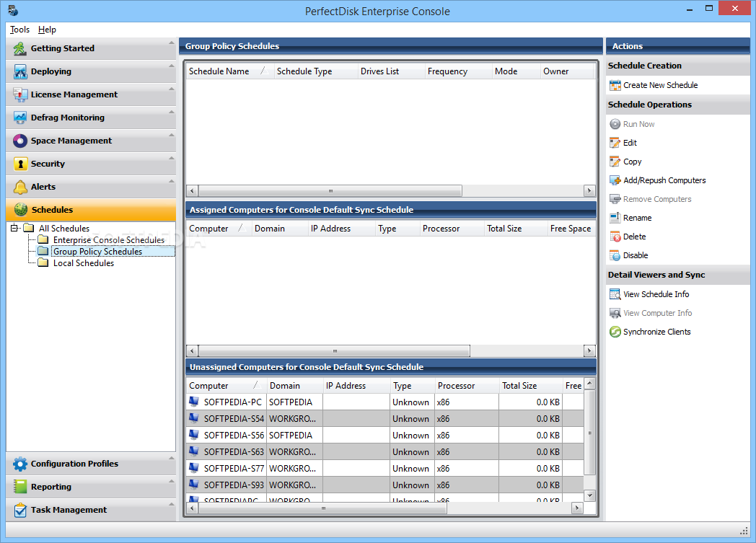Image resolution: width=756 pixels, height=543 pixels.
Task: Expand the Deploying section arrow
Action: (x=171, y=66)
